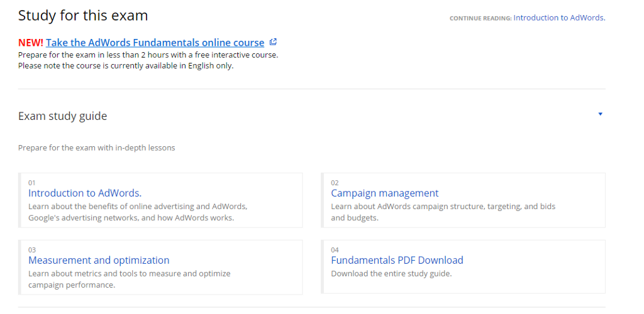Open the Continue Reading Introduction to AdWords link
The image size is (644, 314).
pyautogui.click(x=559, y=18)
